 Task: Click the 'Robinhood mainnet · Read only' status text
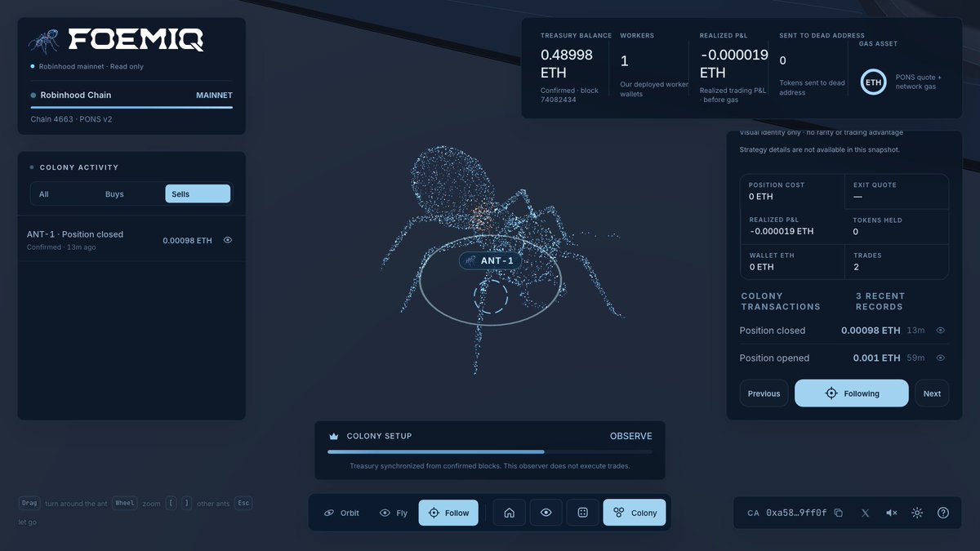click(x=91, y=66)
